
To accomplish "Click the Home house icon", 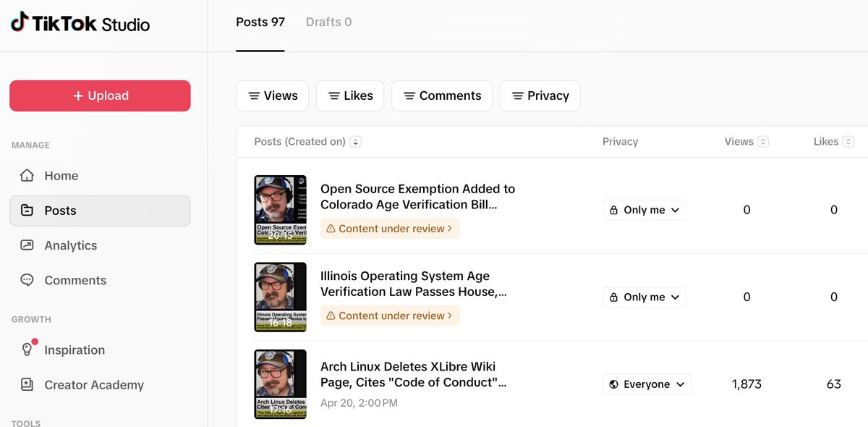I will (x=27, y=176).
